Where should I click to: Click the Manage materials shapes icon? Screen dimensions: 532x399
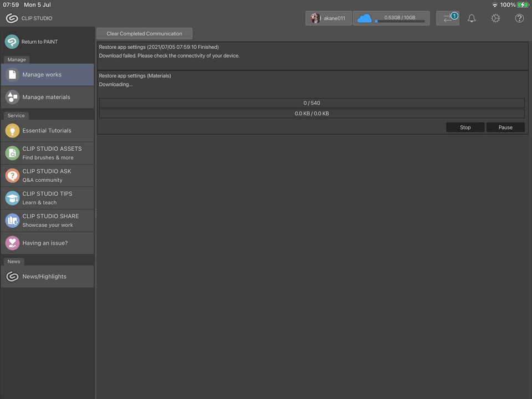[12, 97]
